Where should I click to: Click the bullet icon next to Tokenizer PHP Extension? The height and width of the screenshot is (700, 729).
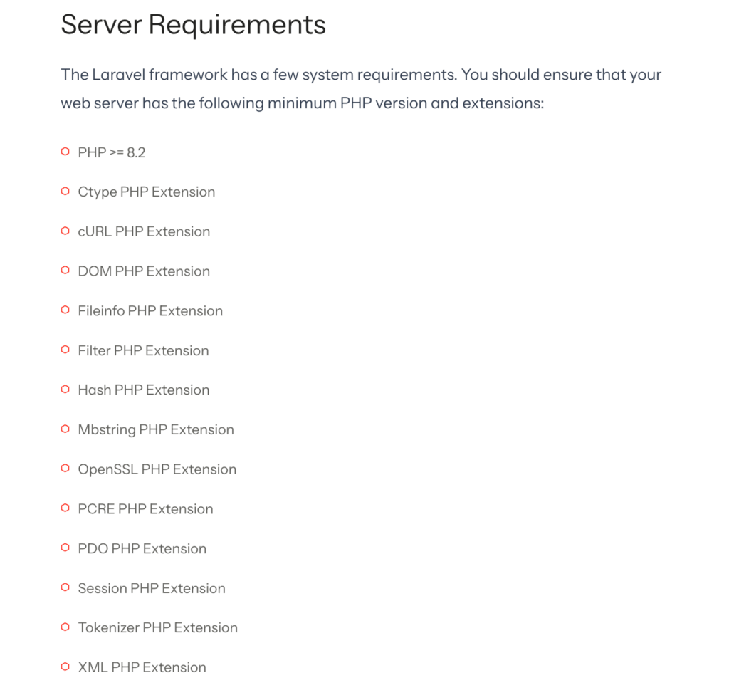pyautogui.click(x=65, y=627)
